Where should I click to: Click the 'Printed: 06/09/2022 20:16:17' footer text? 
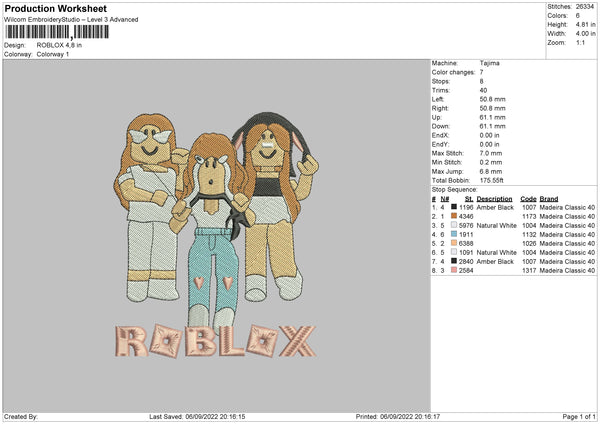(x=398, y=417)
